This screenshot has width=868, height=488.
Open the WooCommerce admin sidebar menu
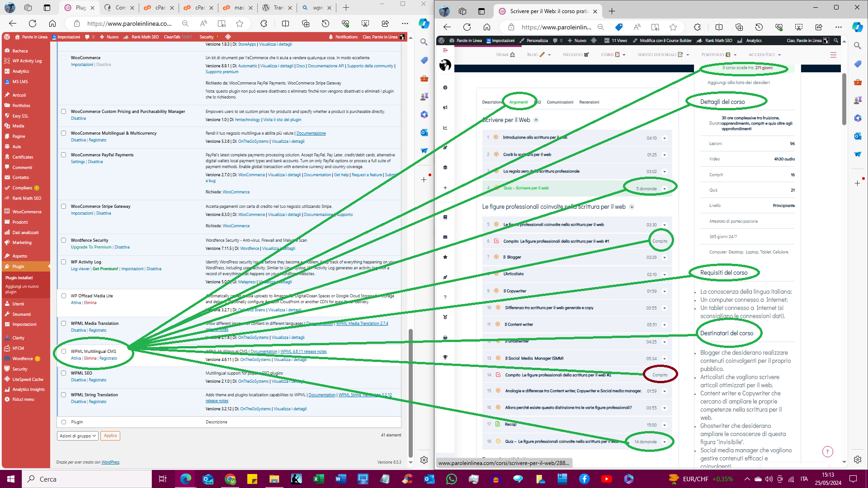[27, 211]
